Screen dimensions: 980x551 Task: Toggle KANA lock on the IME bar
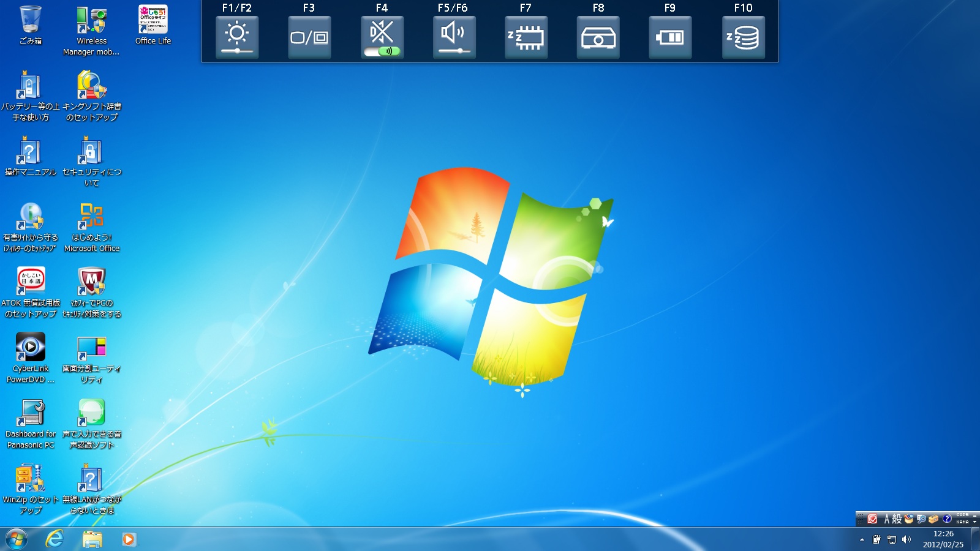[x=962, y=522]
